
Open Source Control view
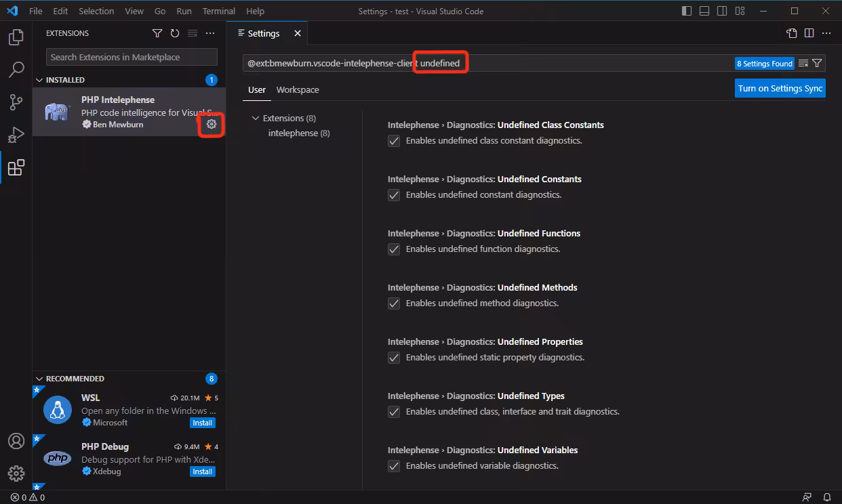coord(16,102)
